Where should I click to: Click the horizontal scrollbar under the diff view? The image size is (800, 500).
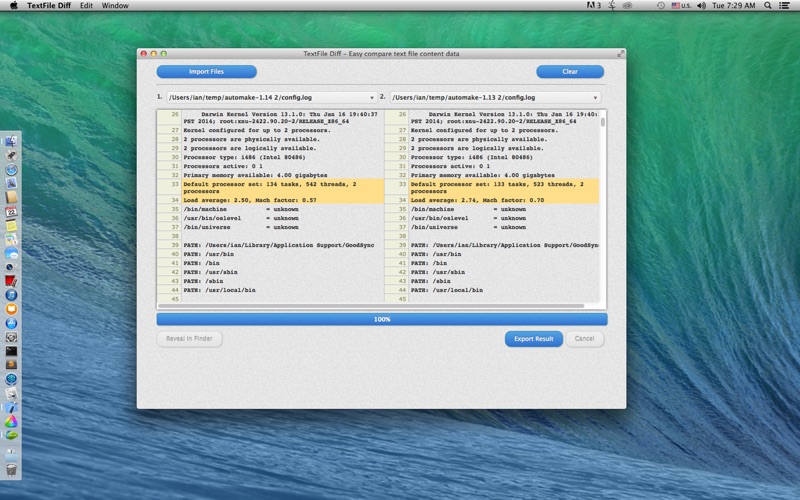coord(371,306)
